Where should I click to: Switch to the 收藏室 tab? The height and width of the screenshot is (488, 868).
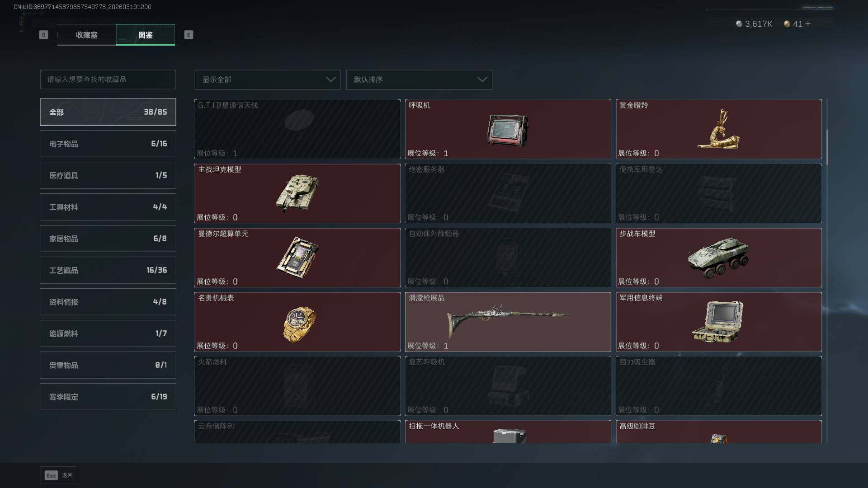[x=87, y=35]
